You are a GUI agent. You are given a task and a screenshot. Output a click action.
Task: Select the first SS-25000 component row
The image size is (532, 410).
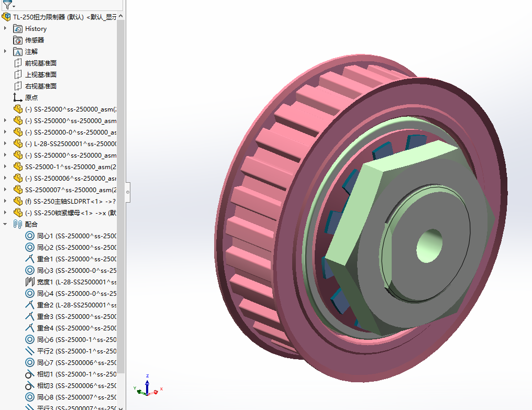(x=65, y=109)
